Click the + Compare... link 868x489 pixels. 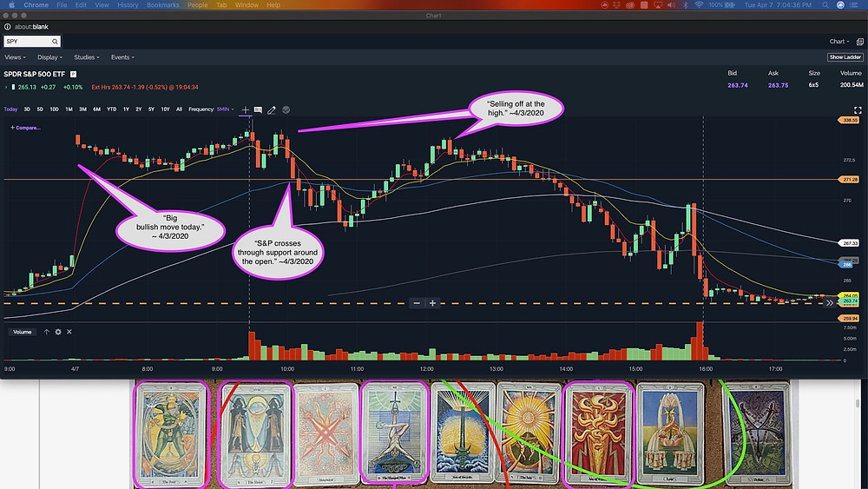pos(25,128)
